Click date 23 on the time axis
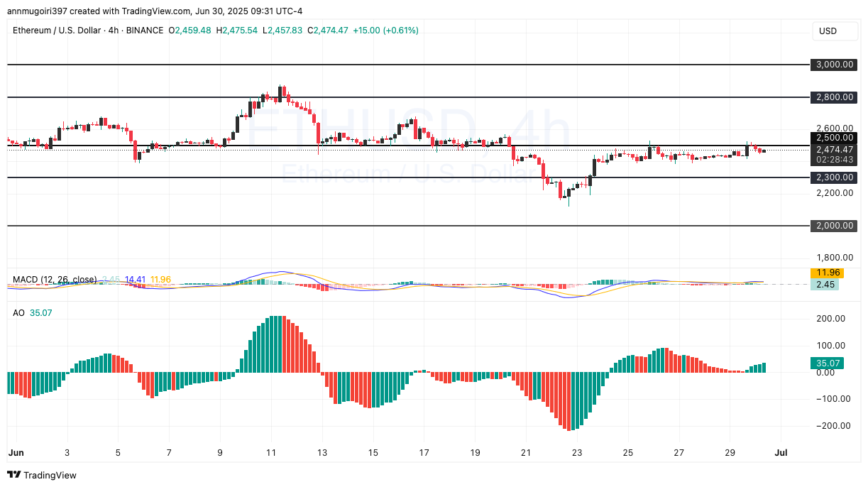 click(577, 452)
